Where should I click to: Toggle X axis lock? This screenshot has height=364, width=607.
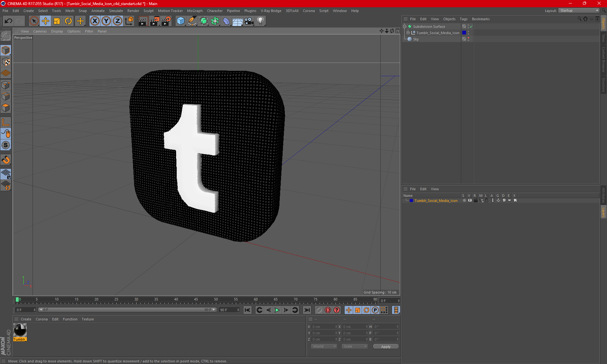click(x=95, y=21)
